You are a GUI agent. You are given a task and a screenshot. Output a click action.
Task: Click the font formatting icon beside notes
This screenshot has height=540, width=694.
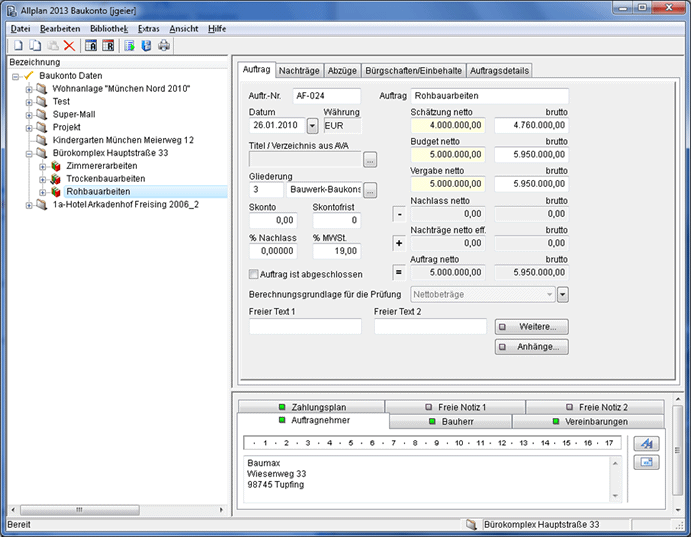pyautogui.click(x=647, y=444)
